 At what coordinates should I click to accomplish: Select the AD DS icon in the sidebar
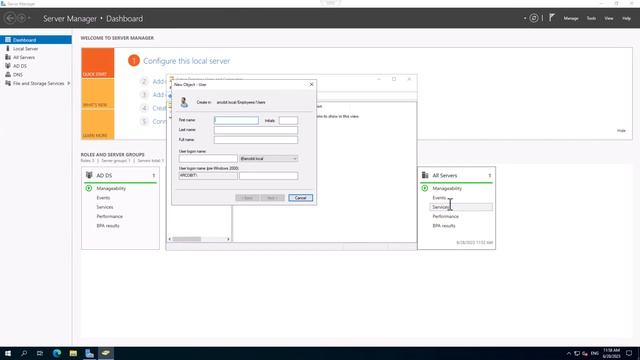[x=8, y=66]
